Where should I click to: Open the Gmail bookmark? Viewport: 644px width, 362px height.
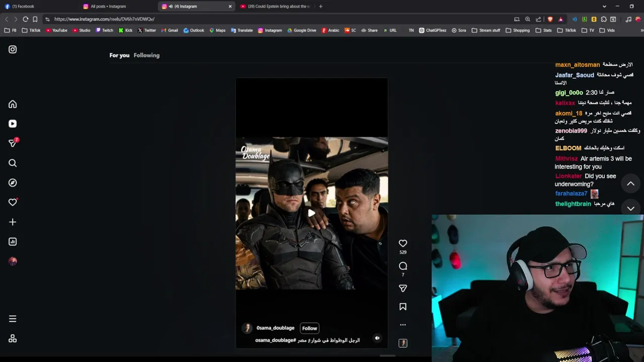(x=170, y=30)
